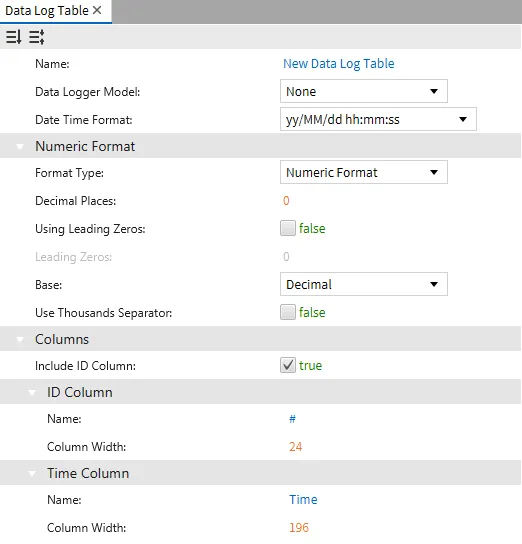Click the sort properties alphabetically icon
The height and width of the screenshot is (544, 522).
pos(14,37)
